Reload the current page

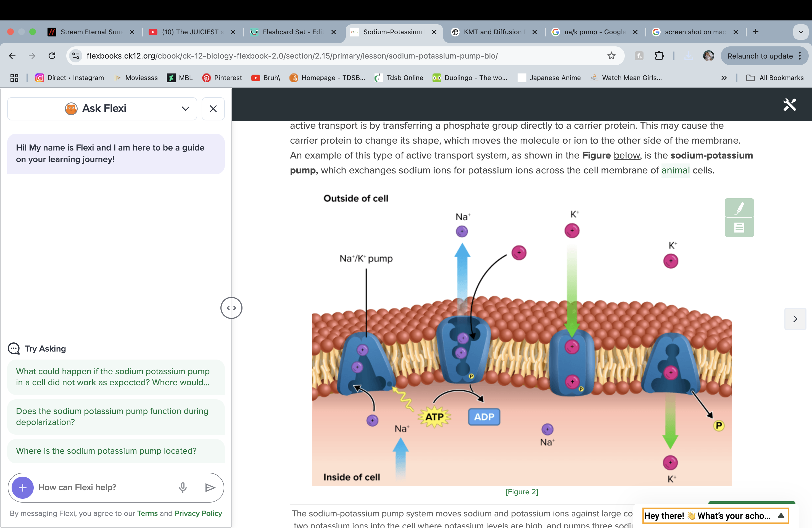point(52,56)
